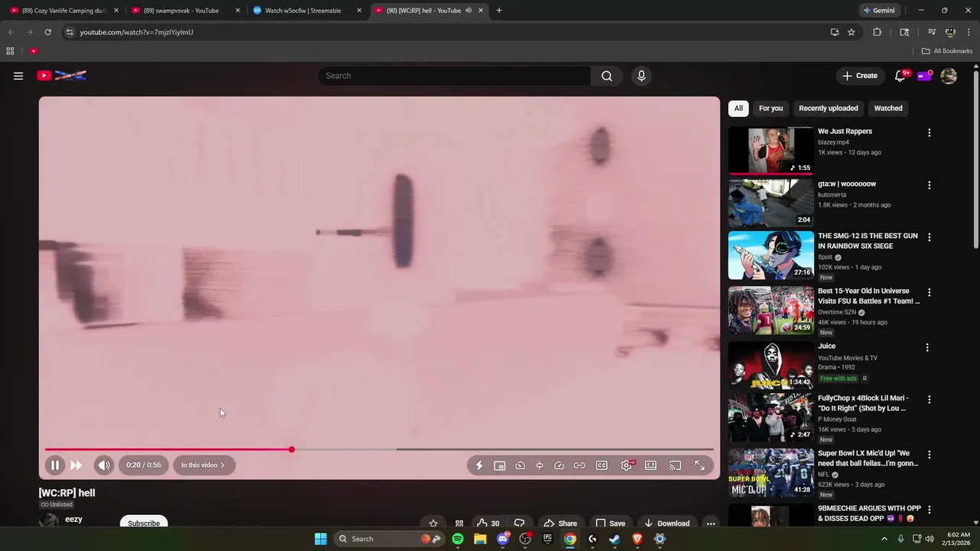Viewport: 980px width, 551px height.
Task: Open YouTube account avatar menu
Action: pos(949,76)
